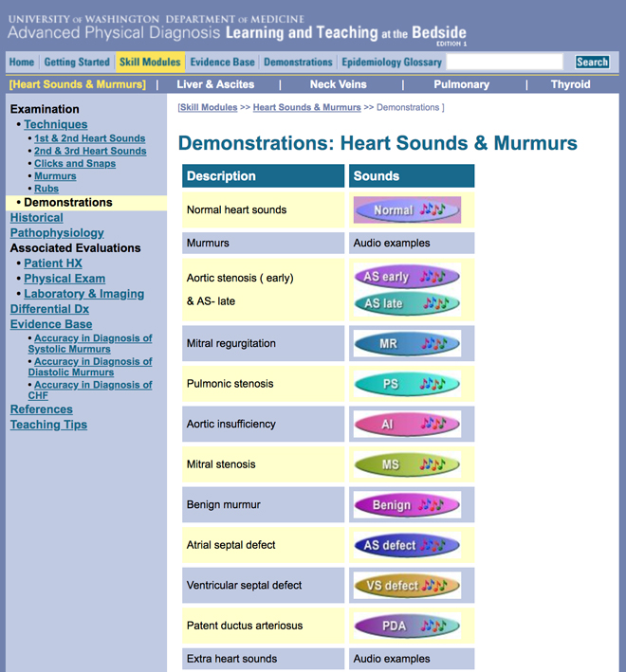Click 'Ventricular septal defect' description cell
The height and width of the screenshot is (672, 626).
pyautogui.click(x=264, y=585)
